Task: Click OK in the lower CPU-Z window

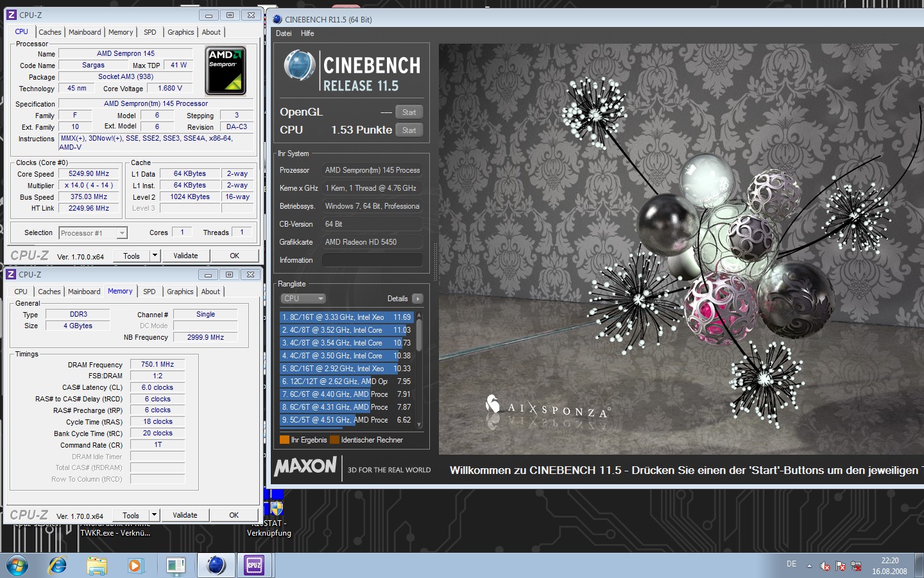Action: [234, 515]
